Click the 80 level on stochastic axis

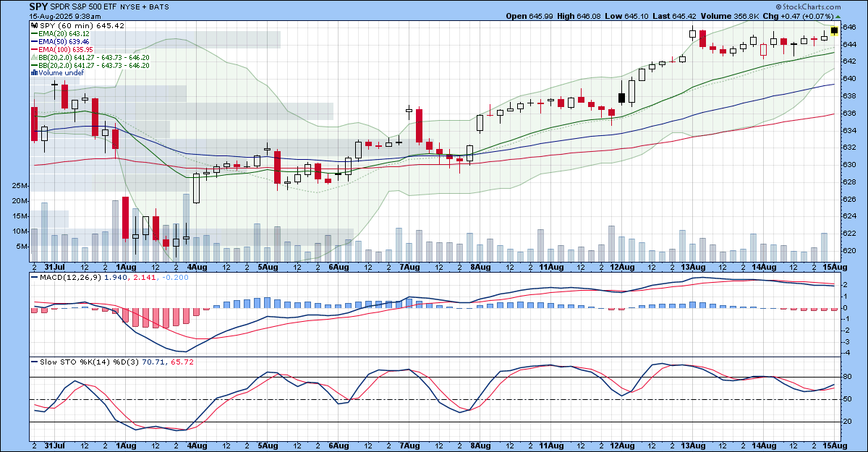848,377
